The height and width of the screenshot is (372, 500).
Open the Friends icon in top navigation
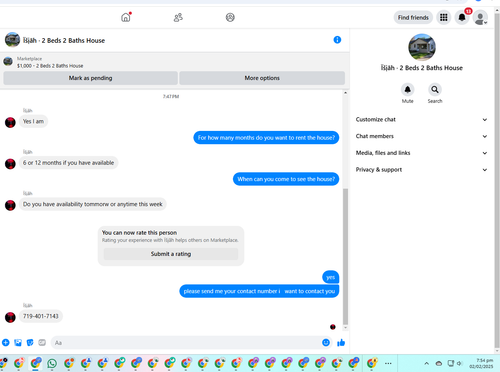pyautogui.click(x=178, y=17)
